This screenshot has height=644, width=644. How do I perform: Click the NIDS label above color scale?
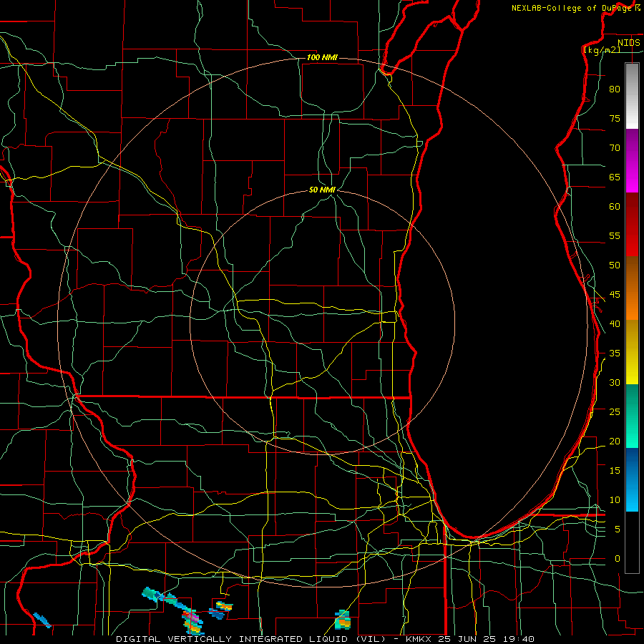pos(629,42)
